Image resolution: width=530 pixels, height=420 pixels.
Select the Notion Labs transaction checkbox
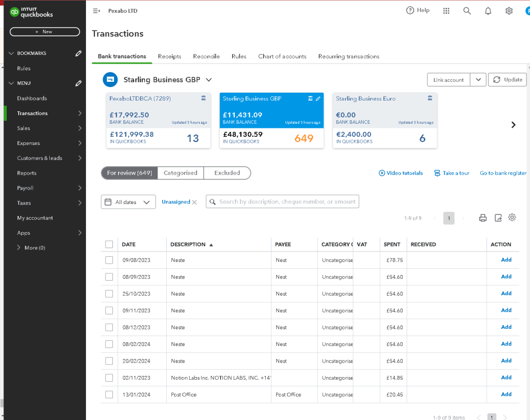pyautogui.click(x=109, y=378)
